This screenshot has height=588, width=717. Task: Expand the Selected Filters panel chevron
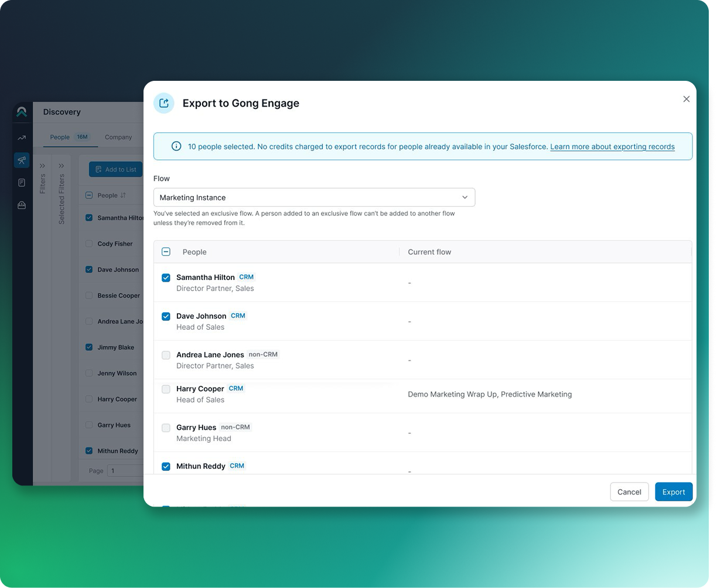(62, 166)
